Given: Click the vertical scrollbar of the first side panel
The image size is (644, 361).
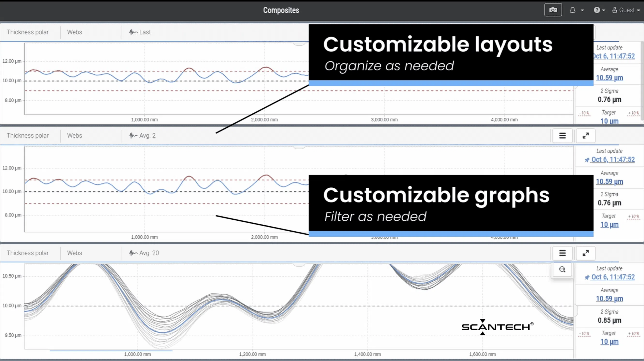Looking at the screenshot, I should pyautogui.click(x=642, y=81).
